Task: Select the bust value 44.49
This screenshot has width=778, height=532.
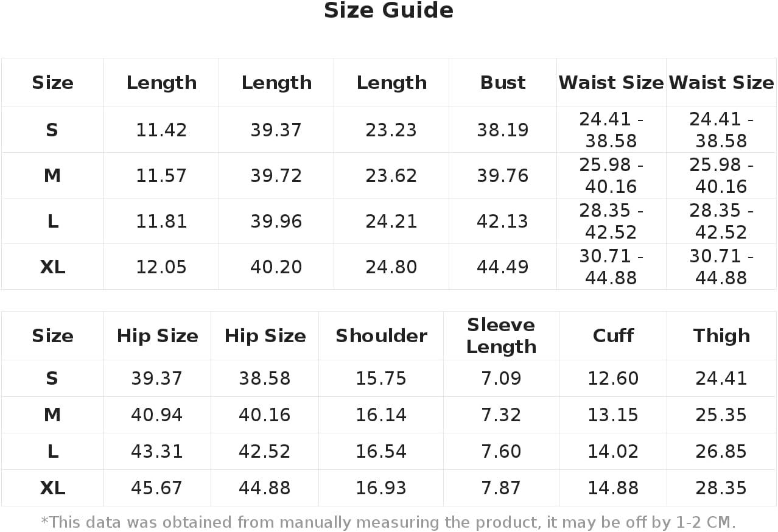Action: (x=503, y=267)
